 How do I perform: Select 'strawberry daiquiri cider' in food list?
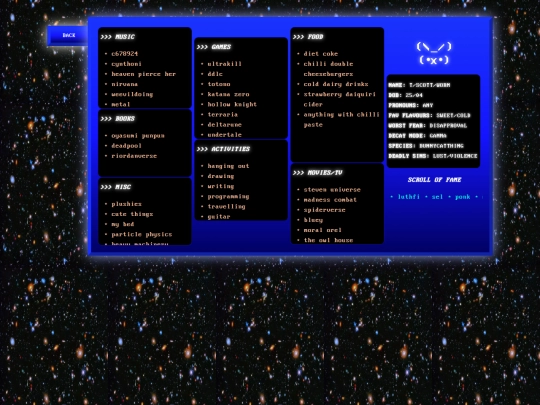[x=340, y=99]
